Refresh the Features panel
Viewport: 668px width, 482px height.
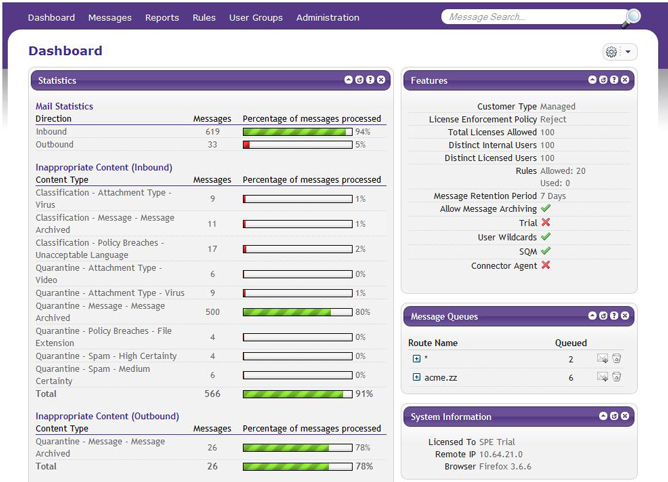click(603, 80)
